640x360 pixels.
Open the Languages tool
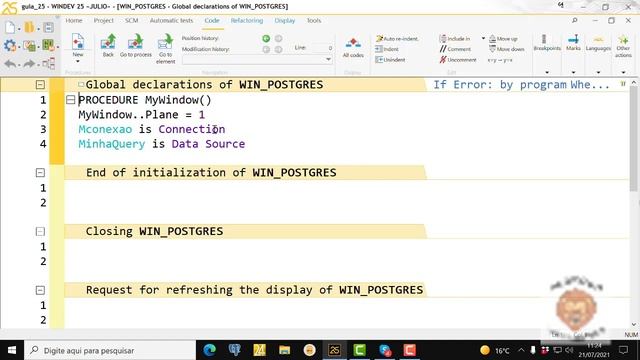click(598, 43)
